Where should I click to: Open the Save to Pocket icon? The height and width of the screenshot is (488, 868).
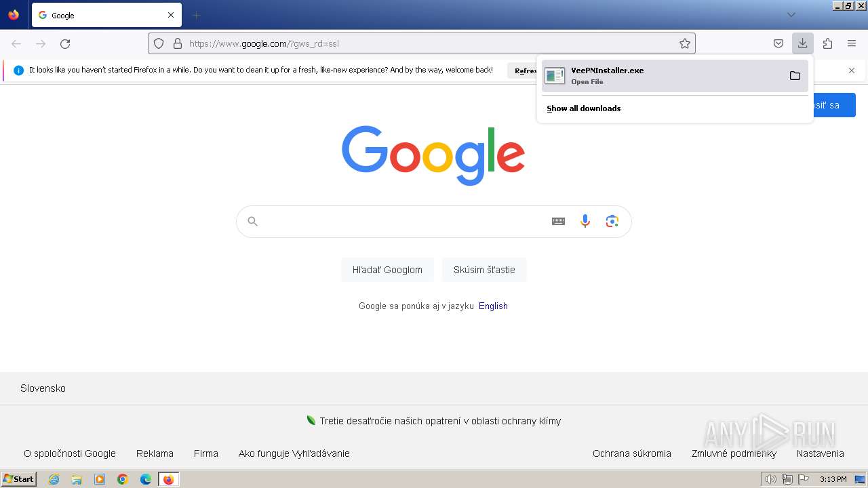pos(778,43)
